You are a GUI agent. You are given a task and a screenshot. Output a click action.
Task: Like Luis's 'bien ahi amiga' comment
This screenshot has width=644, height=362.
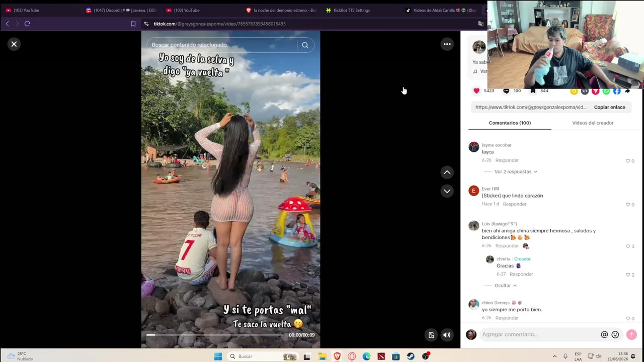(x=628, y=246)
